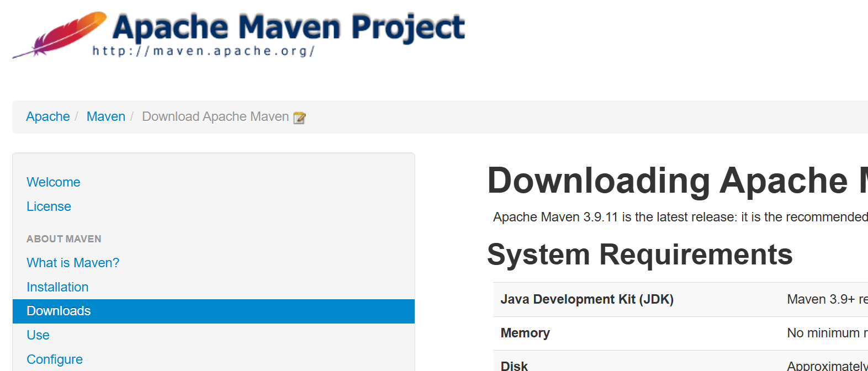Screen dimensions: 868x371
Task: Open the Maven breadcrumb link
Action: 106,116
